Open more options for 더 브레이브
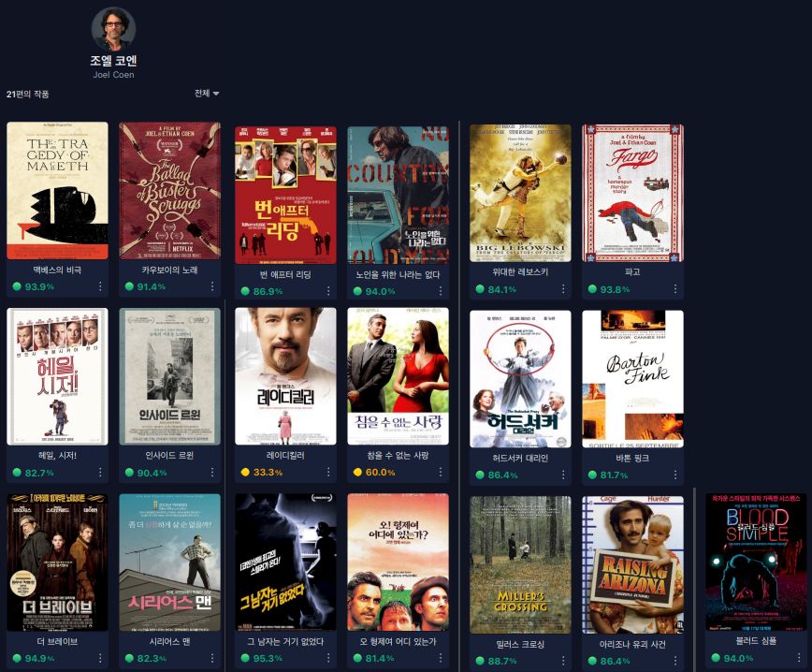The height and width of the screenshot is (672, 812). [100, 658]
